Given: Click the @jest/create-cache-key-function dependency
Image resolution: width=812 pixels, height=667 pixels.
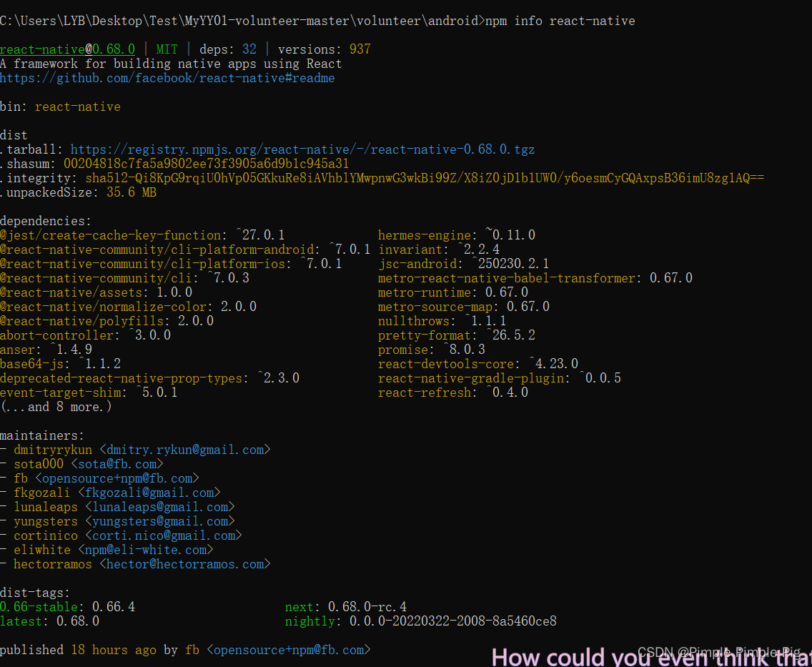Looking at the screenshot, I should 142,235.
